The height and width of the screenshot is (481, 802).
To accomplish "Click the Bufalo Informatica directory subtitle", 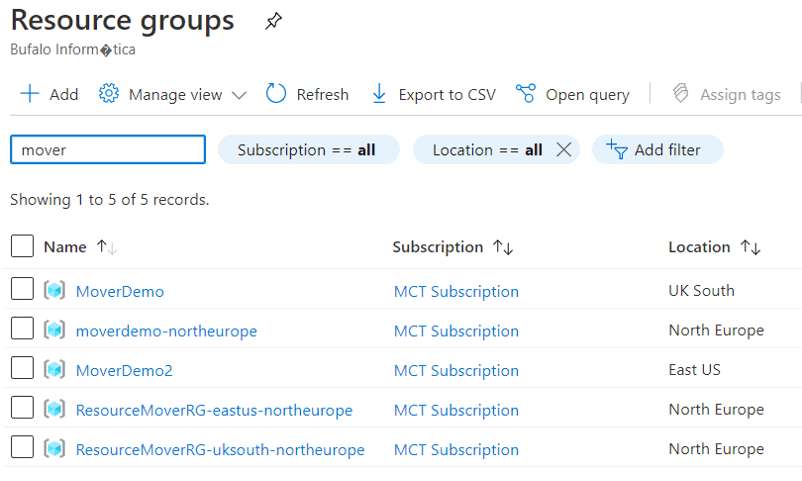I will point(73,50).
